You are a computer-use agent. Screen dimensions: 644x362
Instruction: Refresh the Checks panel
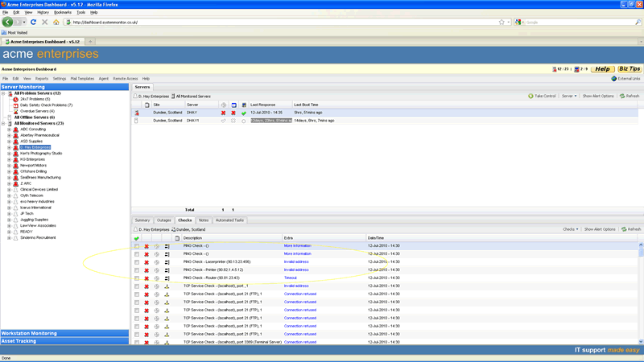pos(631,229)
